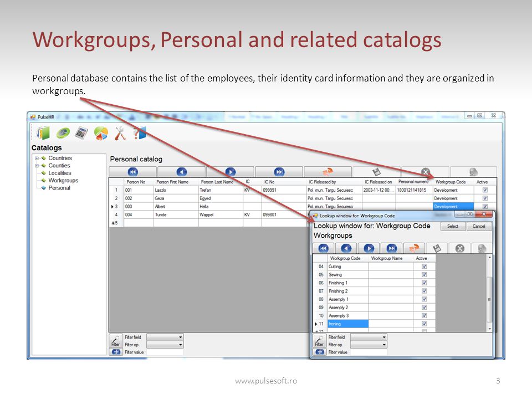Screen dimensions: 532x399
Task: Click personal numeric 1800121141815 cell
Action: coord(415,190)
